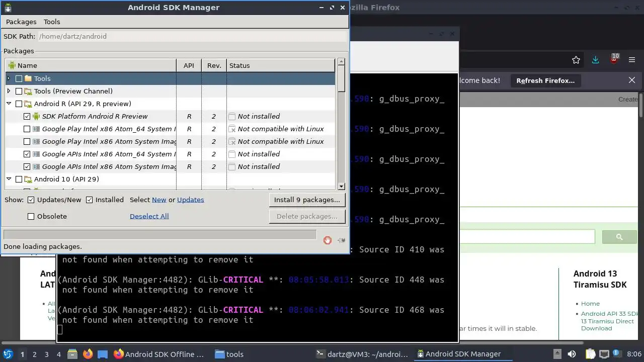Click the SDK Platform Android R Preview robot icon

(36, 116)
